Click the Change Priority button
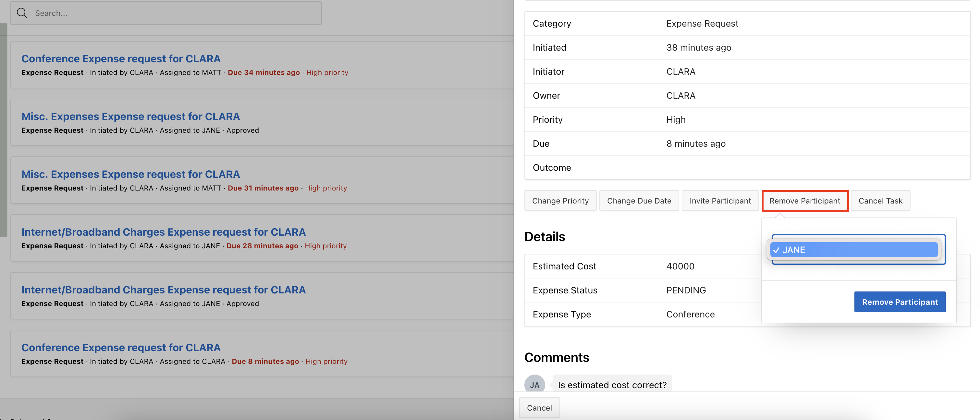 tap(560, 201)
